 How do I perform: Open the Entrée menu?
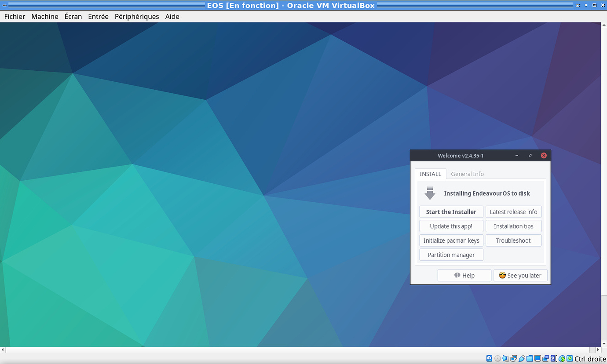pyautogui.click(x=98, y=16)
